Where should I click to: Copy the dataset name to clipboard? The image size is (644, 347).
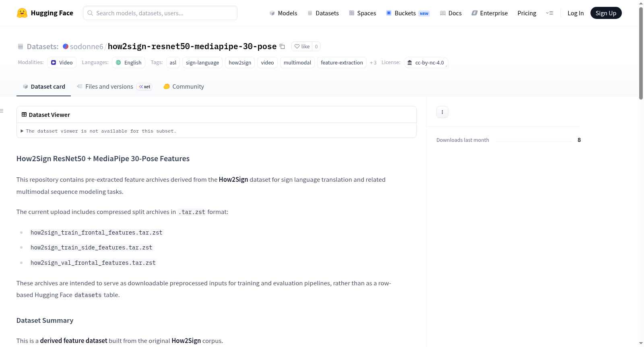(x=282, y=46)
